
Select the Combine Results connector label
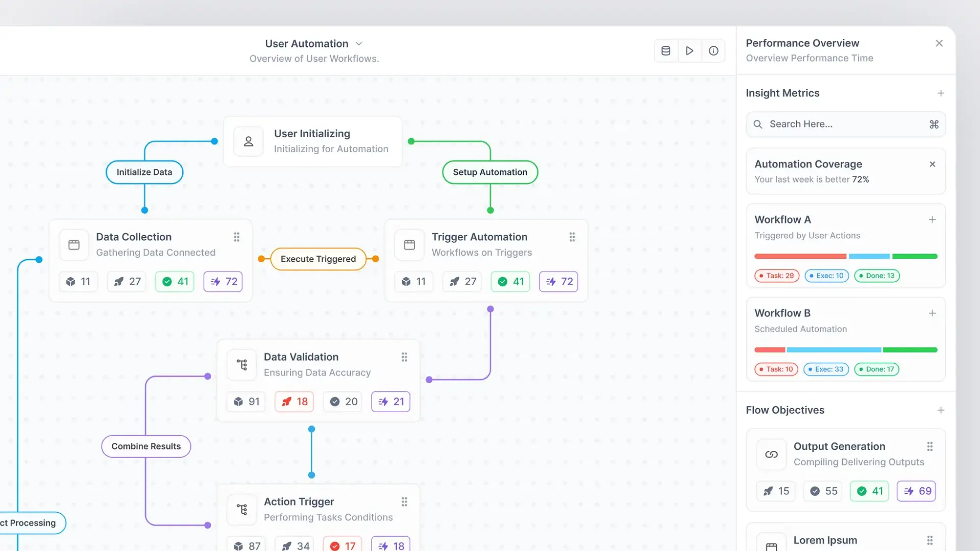pos(146,446)
